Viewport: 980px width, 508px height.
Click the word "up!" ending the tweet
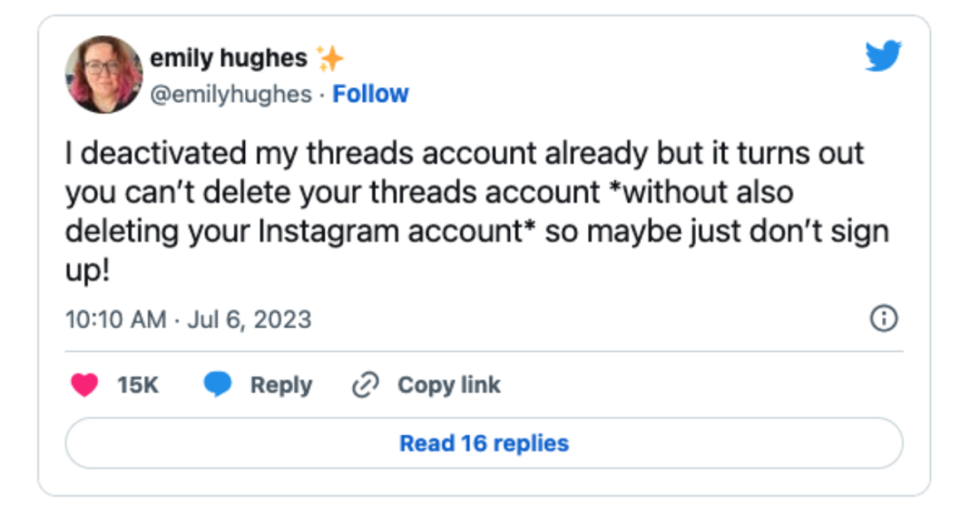(x=87, y=270)
